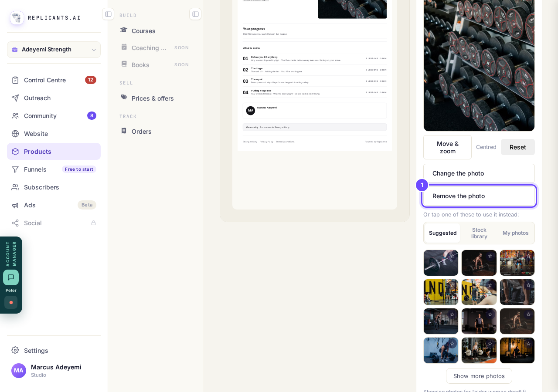Click the 'Centred' label beside Reset

(x=486, y=147)
